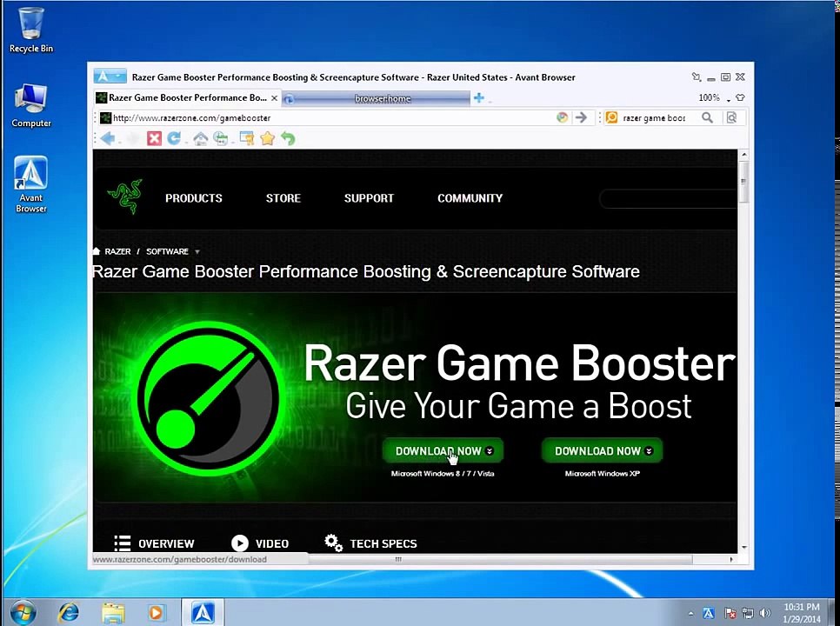Open a new tab with plus icon
840x626 pixels.
(479, 98)
